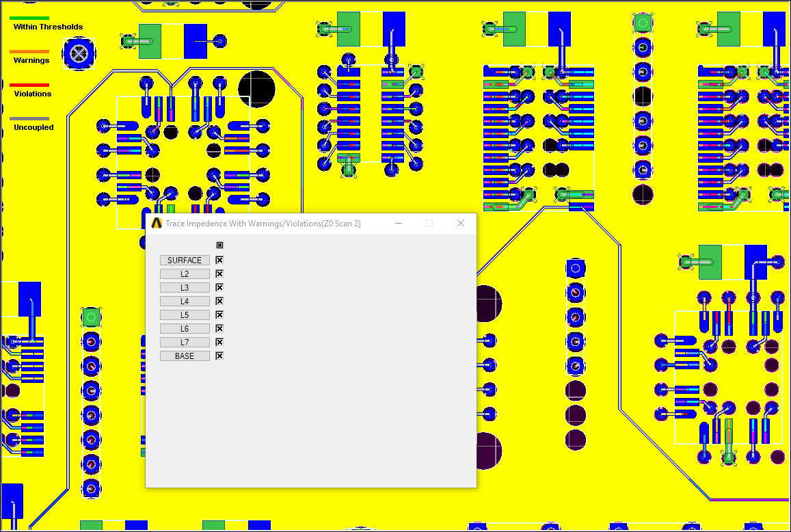Minimize the Trace Impedence Z0 Scan 2 window

[399, 223]
